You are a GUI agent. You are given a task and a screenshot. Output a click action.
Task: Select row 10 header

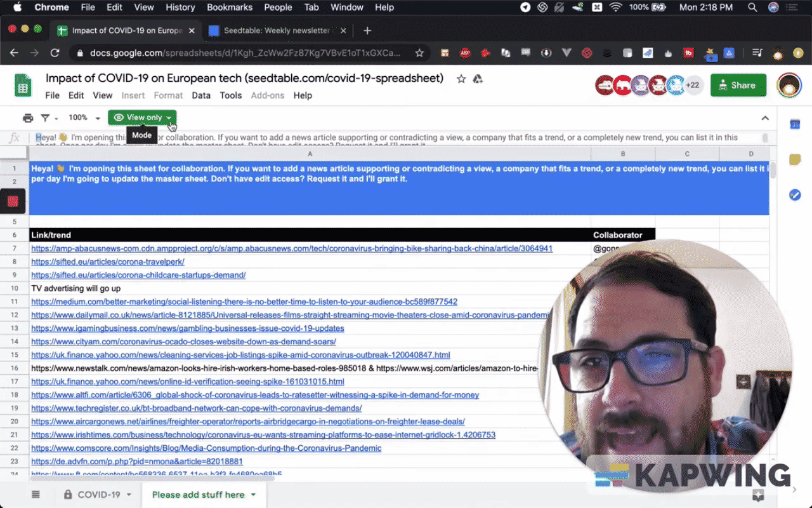coord(14,288)
